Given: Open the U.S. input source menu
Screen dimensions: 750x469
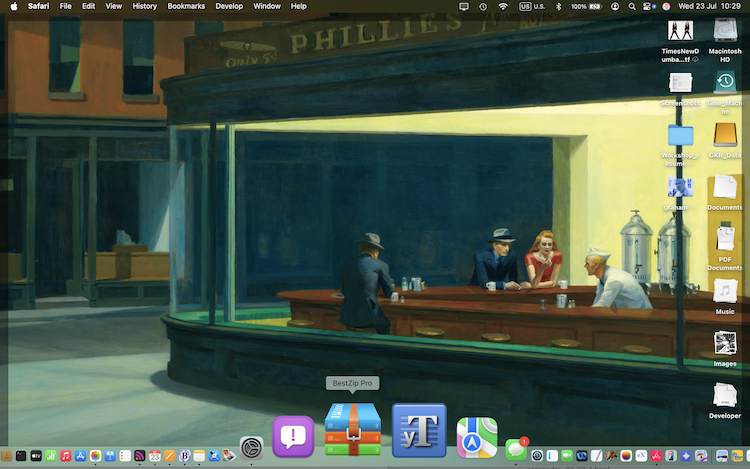Looking at the screenshot, I should click(x=532, y=6).
